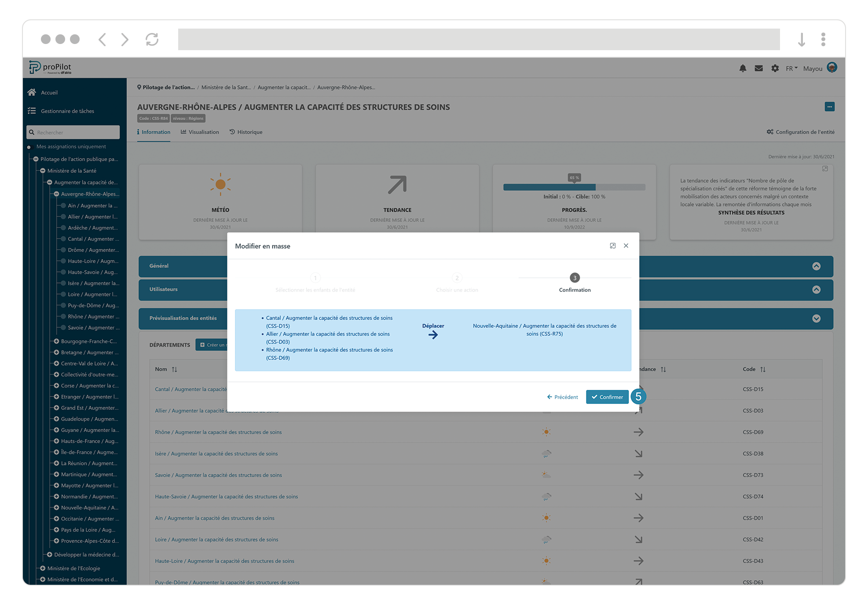Image resolution: width=868 pixels, height=609 pixels.
Task: Open the entity options menu with three dots
Action: point(830,106)
